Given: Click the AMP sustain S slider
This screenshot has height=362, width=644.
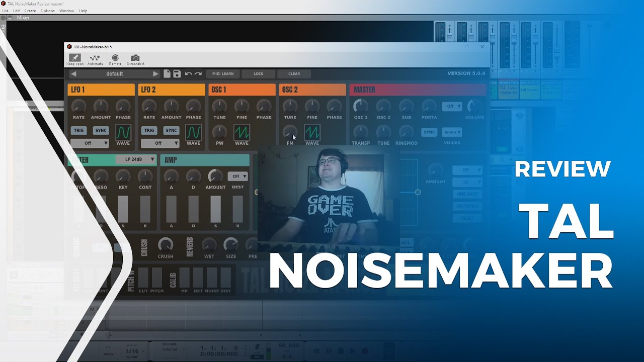Looking at the screenshot, I should coord(215,209).
